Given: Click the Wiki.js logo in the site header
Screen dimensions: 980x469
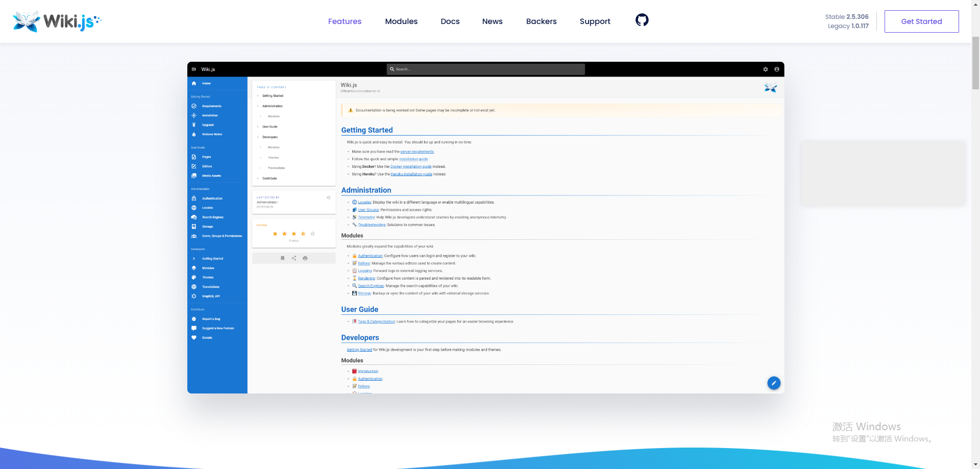Looking at the screenshot, I should pos(57,21).
